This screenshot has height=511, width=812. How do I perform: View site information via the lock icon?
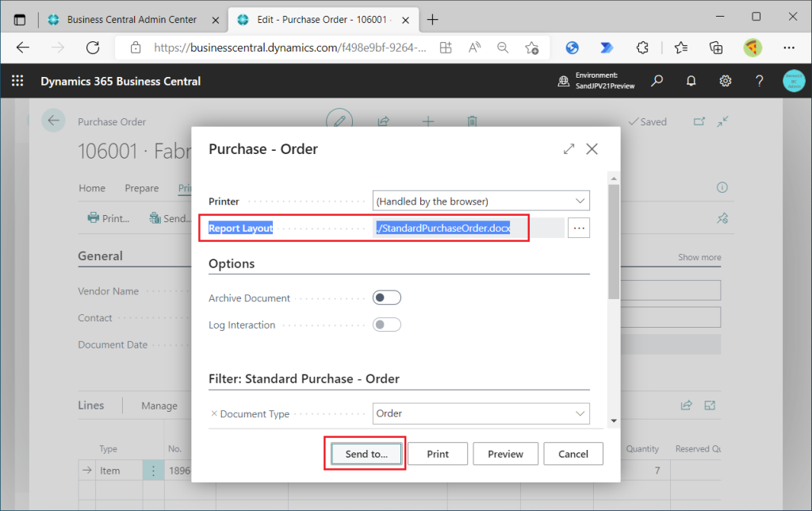tap(136, 48)
